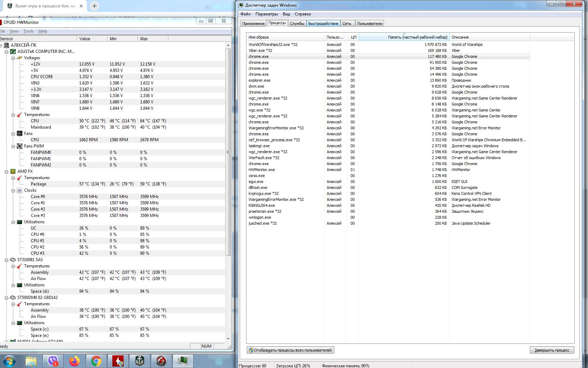Click AMD FX Utilizations graph icon
The image size is (588, 368).
[20, 222]
